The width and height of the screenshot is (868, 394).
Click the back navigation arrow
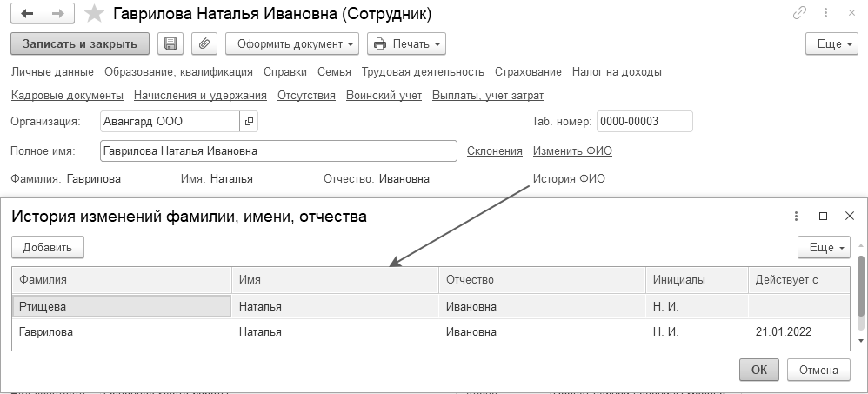pyautogui.click(x=26, y=15)
